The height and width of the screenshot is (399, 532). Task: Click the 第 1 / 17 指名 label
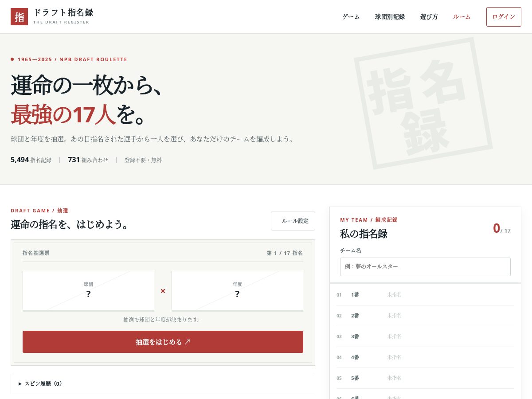point(285,253)
